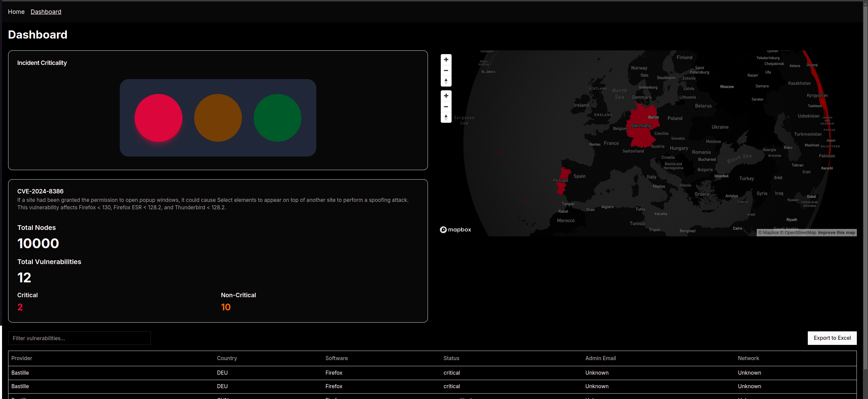Click the lower map zoom in button
This screenshot has height=399, width=868.
446,96
